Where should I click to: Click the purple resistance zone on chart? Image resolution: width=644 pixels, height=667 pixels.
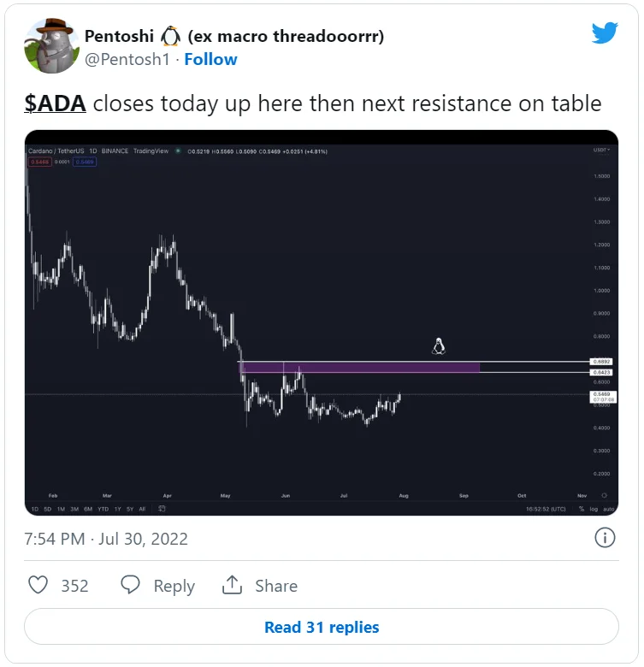359,367
